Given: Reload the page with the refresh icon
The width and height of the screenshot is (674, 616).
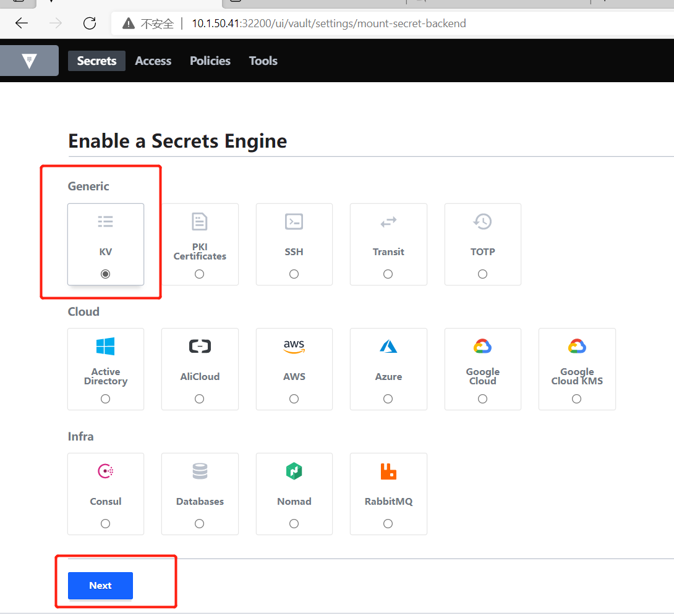Looking at the screenshot, I should 90,23.
